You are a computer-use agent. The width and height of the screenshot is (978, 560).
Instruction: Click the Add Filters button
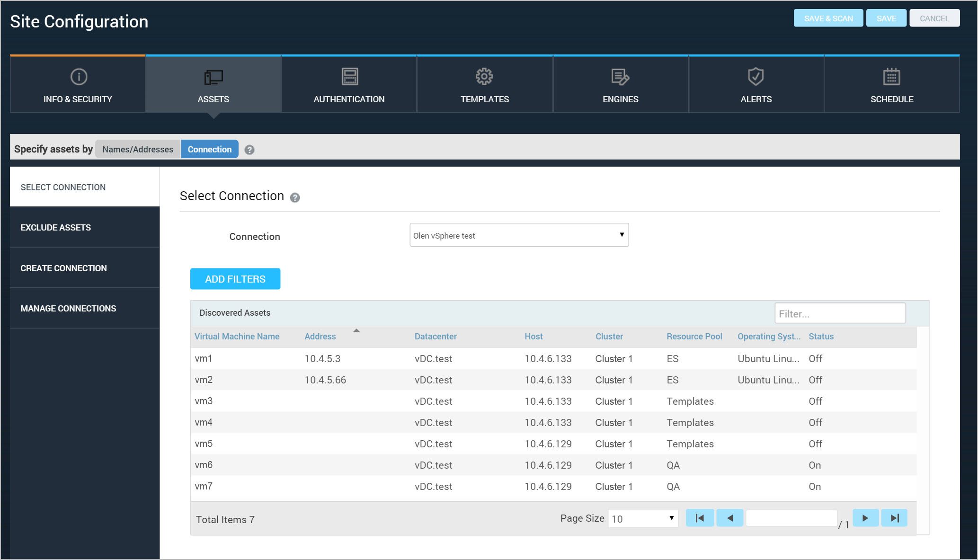pos(235,279)
